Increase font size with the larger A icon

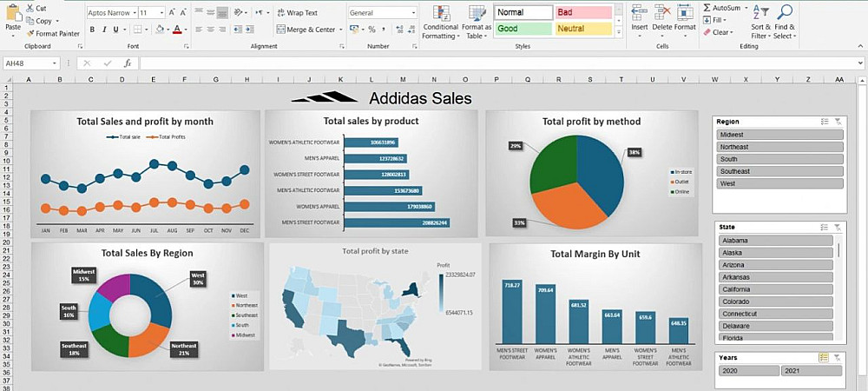click(172, 13)
